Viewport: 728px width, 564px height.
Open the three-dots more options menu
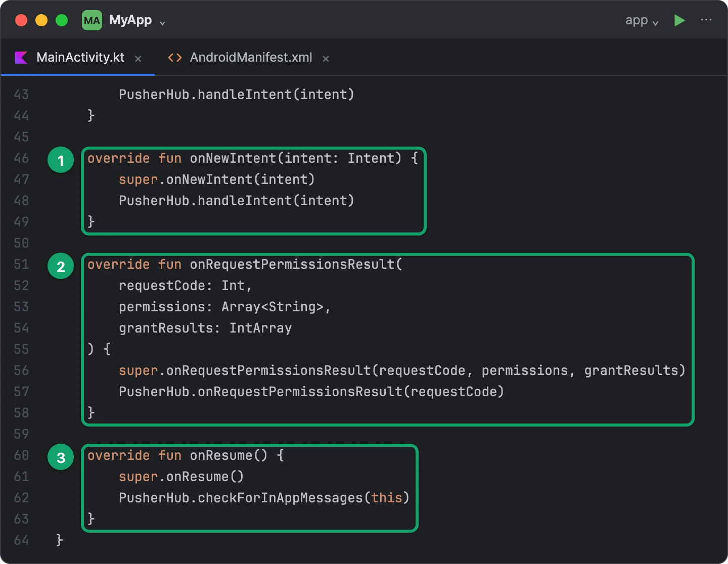click(706, 20)
